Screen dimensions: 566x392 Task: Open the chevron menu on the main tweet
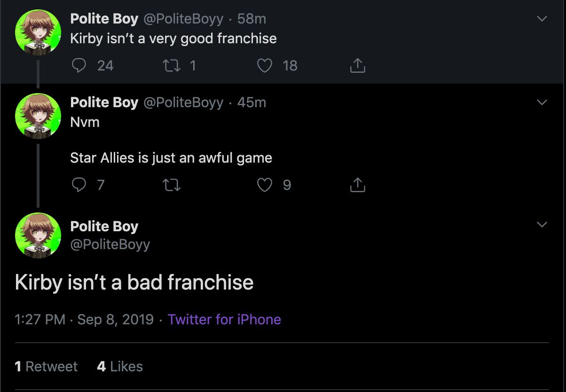pyautogui.click(x=542, y=225)
